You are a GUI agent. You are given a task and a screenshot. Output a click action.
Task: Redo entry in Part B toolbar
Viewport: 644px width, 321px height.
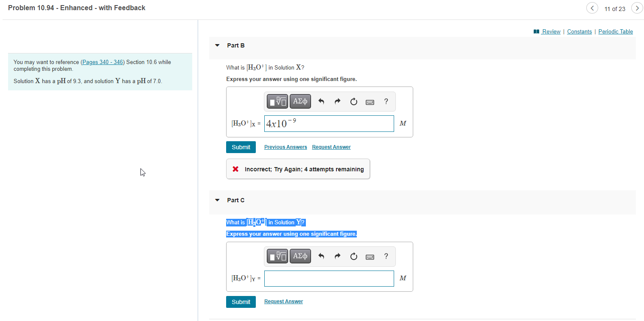point(338,101)
